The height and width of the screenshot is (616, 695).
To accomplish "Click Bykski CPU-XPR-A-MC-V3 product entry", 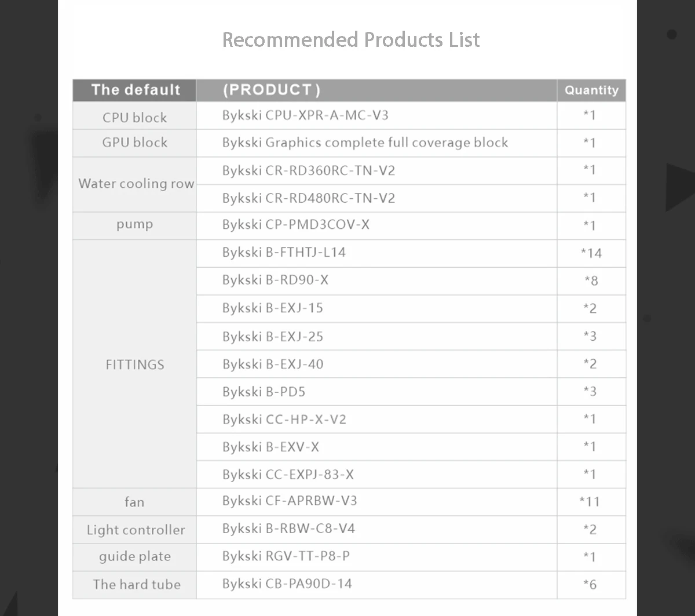I will coord(305,115).
